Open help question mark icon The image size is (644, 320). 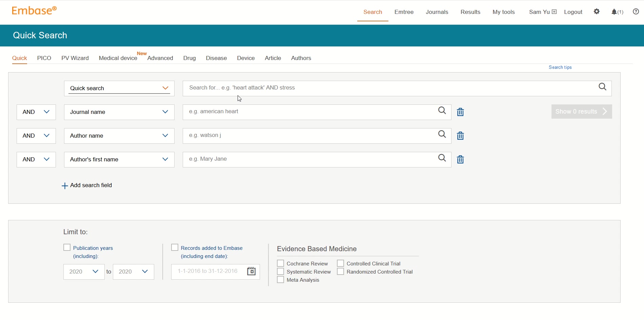click(x=636, y=12)
